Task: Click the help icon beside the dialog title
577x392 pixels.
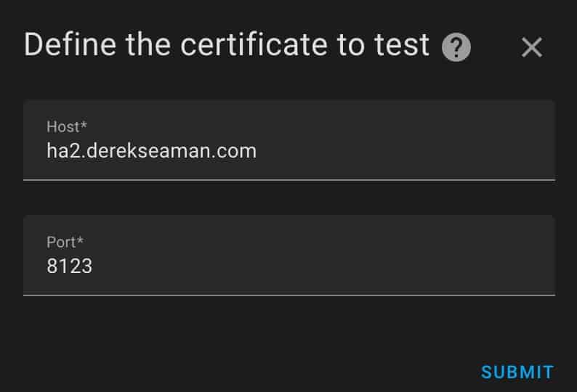Action: point(456,47)
